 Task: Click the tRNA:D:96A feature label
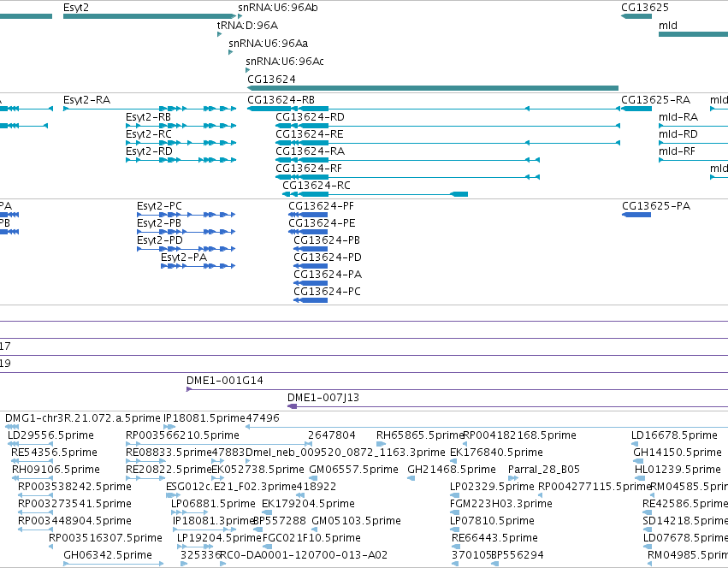(x=247, y=26)
